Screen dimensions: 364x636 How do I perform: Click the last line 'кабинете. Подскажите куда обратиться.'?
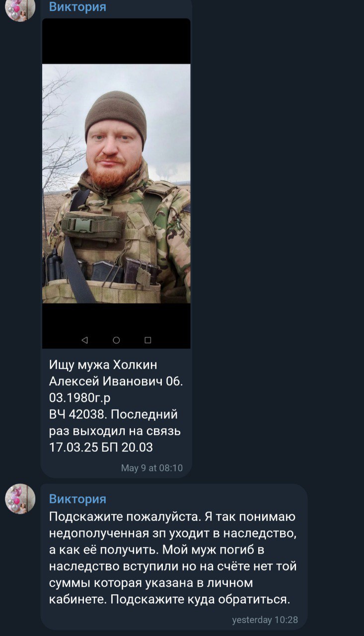169,599
